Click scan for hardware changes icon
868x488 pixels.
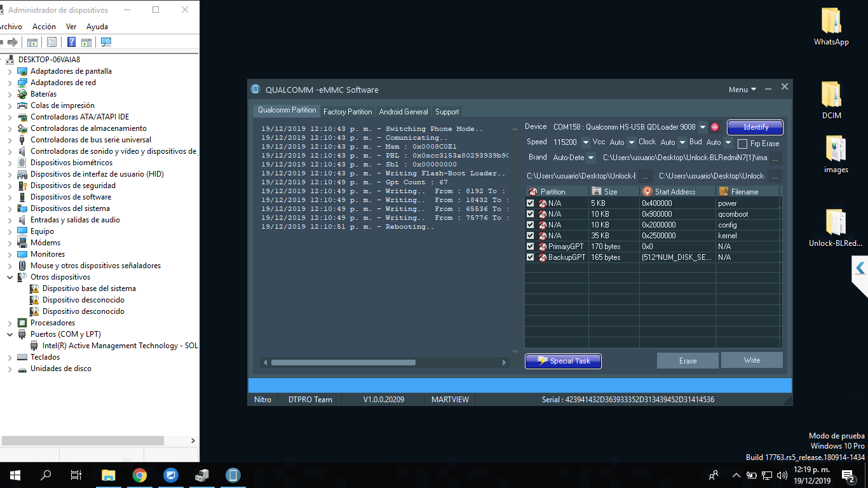pyautogui.click(x=106, y=43)
